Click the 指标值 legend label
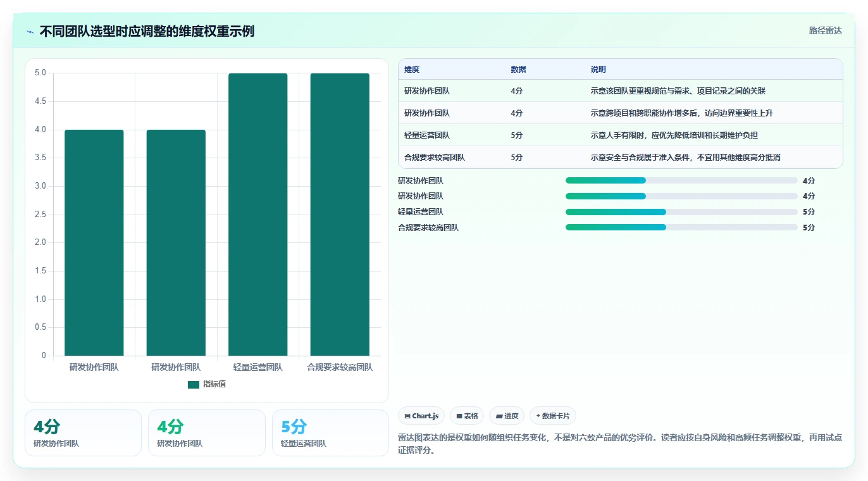Screen dimensions: 868x481 (x=214, y=384)
